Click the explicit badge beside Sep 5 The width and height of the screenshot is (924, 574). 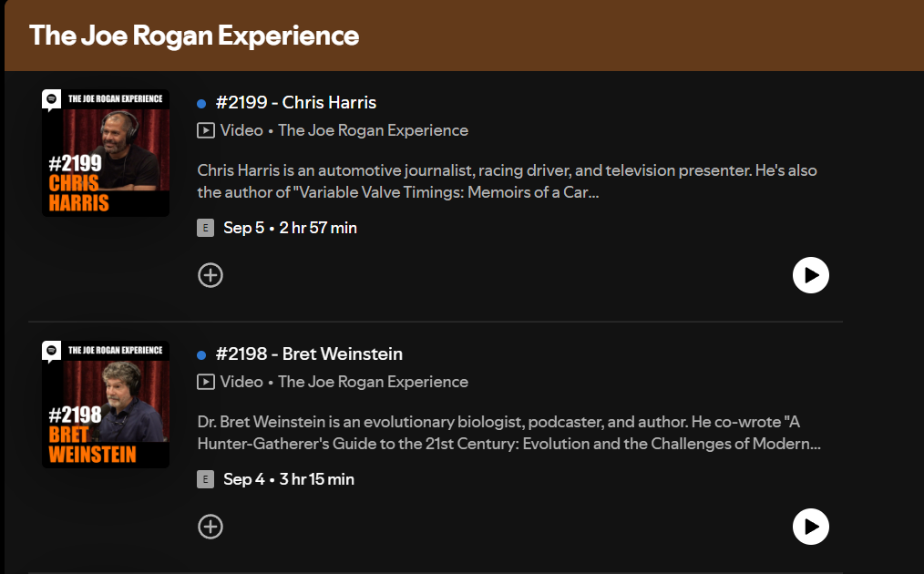(x=205, y=228)
